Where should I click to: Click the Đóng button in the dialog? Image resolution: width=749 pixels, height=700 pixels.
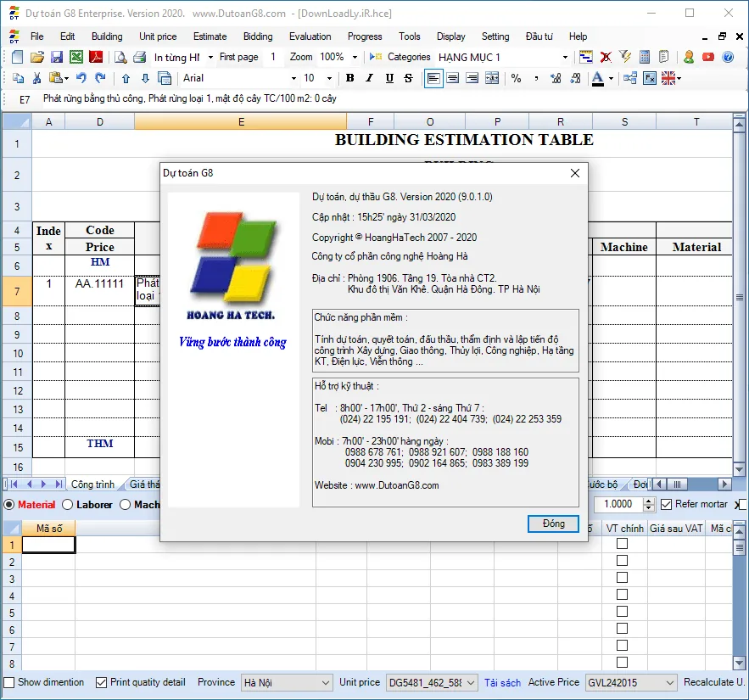553,524
